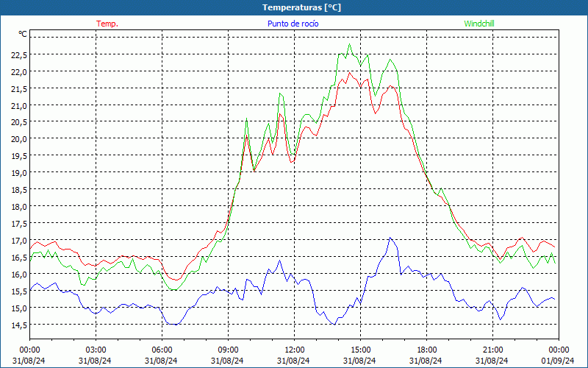Click the '01/09/24' date label
Screen dimensions: 588x368
[558, 361]
